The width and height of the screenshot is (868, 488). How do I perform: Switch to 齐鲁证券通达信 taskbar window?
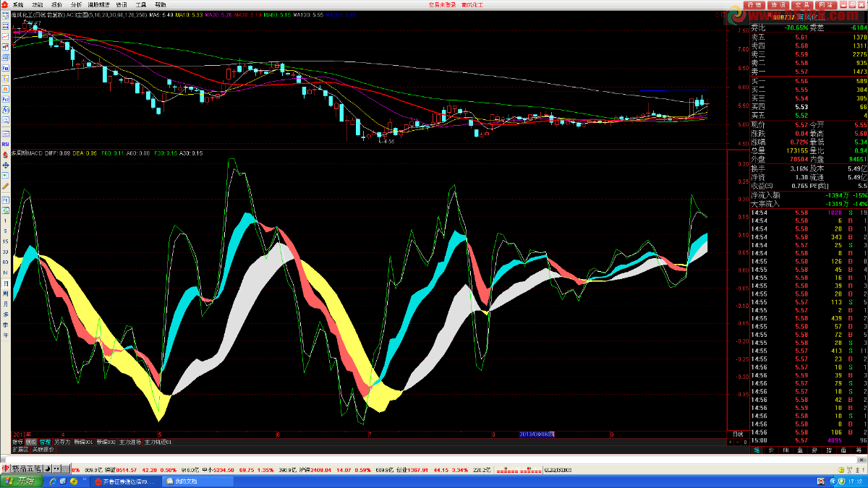click(124, 481)
